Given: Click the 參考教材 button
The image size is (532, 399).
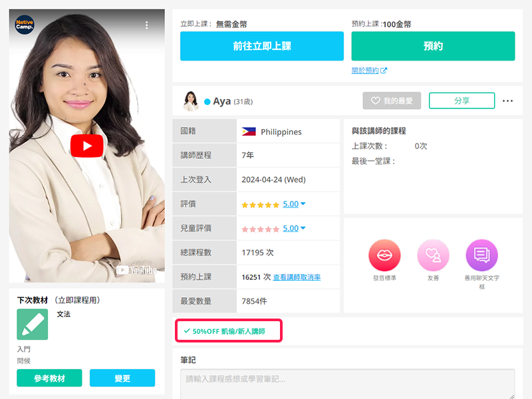Looking at the screenshot, I should point(49,378).
